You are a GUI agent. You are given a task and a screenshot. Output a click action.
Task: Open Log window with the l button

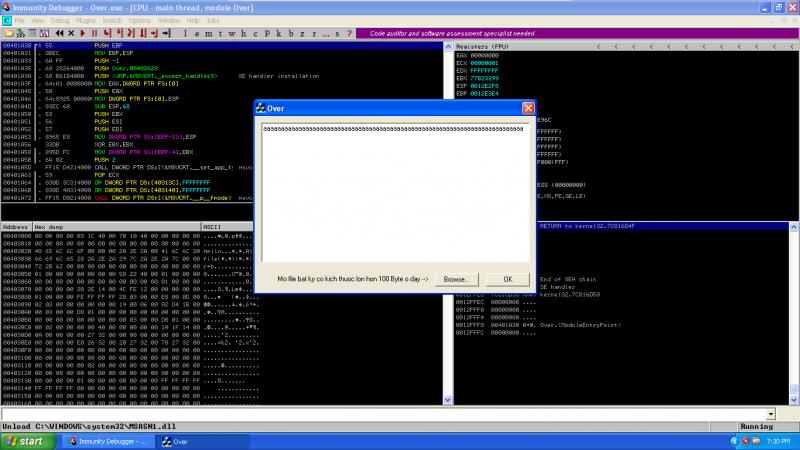coord(185,34)
